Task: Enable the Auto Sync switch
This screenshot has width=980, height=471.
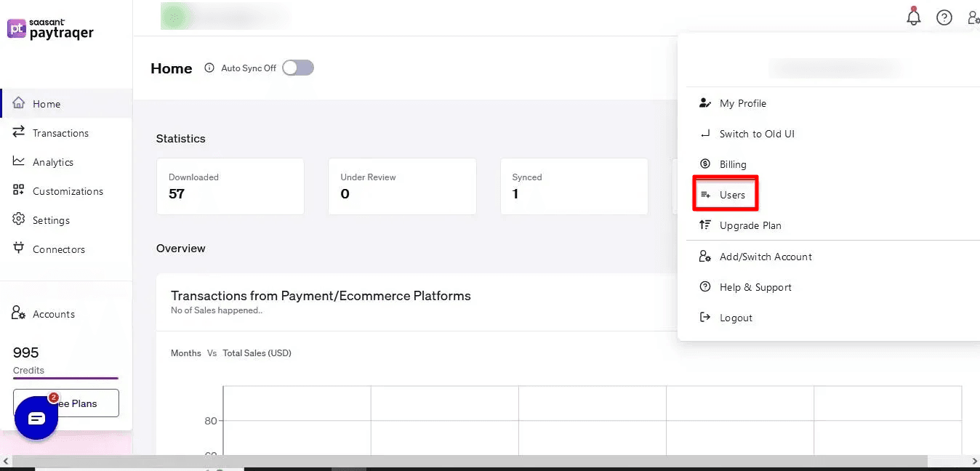Action: (x=297, y=67)
